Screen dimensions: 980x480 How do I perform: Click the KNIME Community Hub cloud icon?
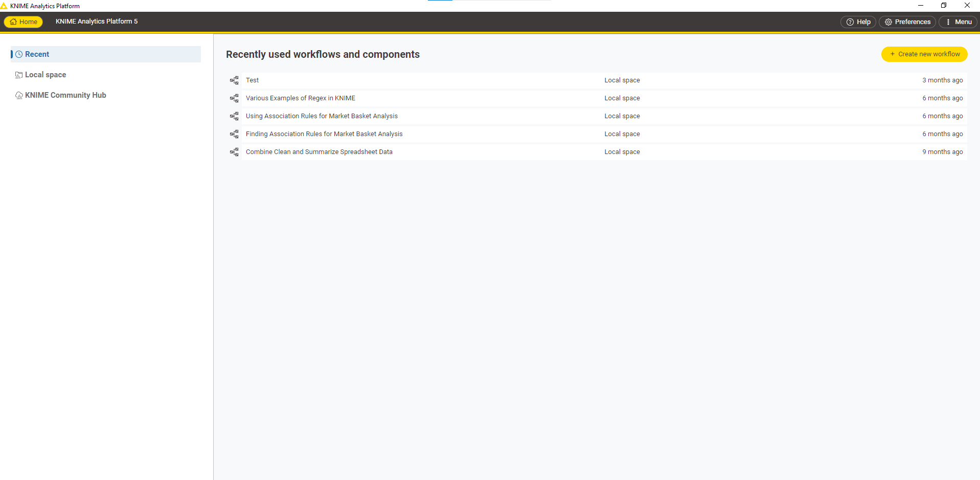coord(19,95)
